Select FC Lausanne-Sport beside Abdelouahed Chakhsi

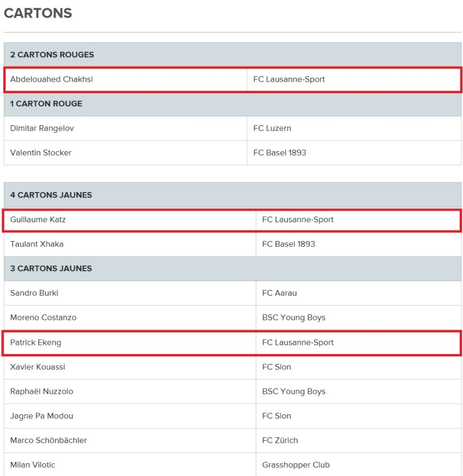[289, 79]
